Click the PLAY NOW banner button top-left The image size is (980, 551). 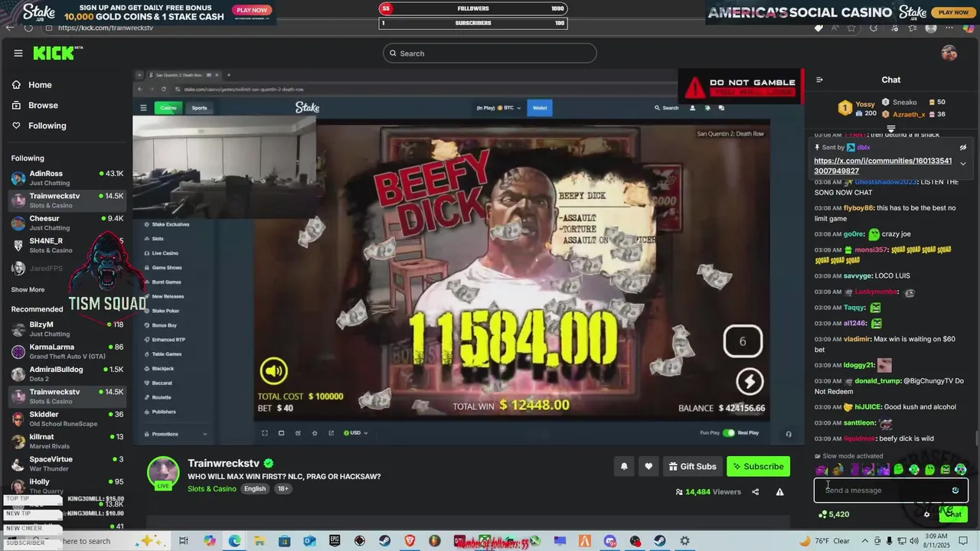(252, 11)
